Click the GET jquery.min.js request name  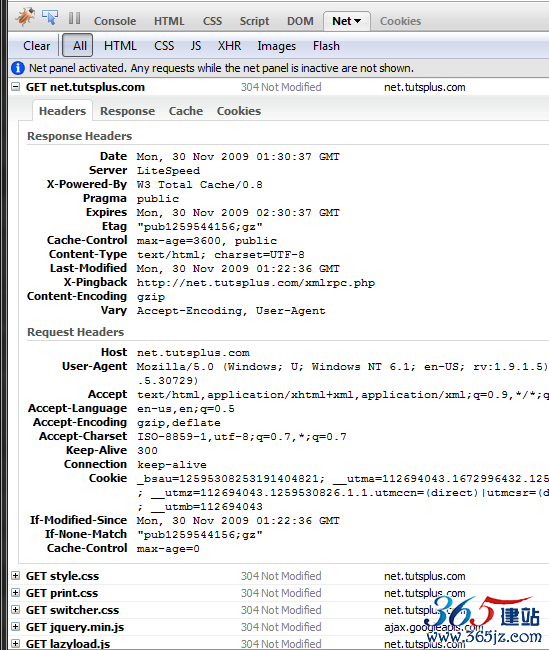pyautogui.click(x=75, y=627)
